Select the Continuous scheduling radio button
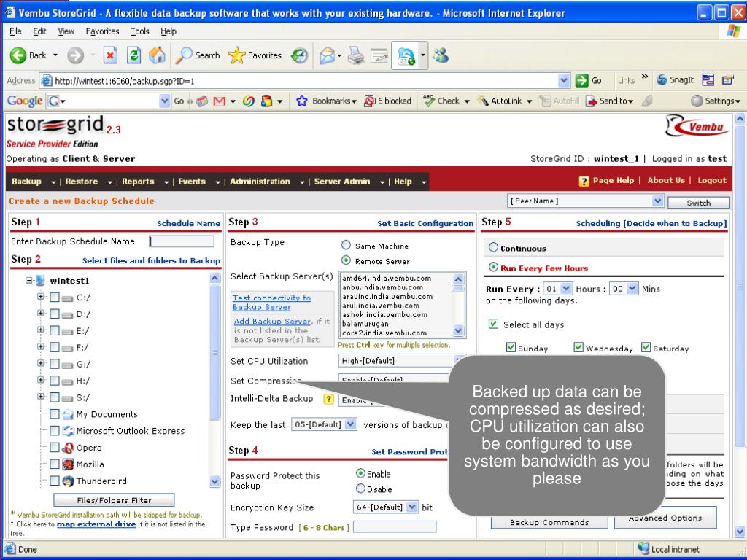 (493, 247)
